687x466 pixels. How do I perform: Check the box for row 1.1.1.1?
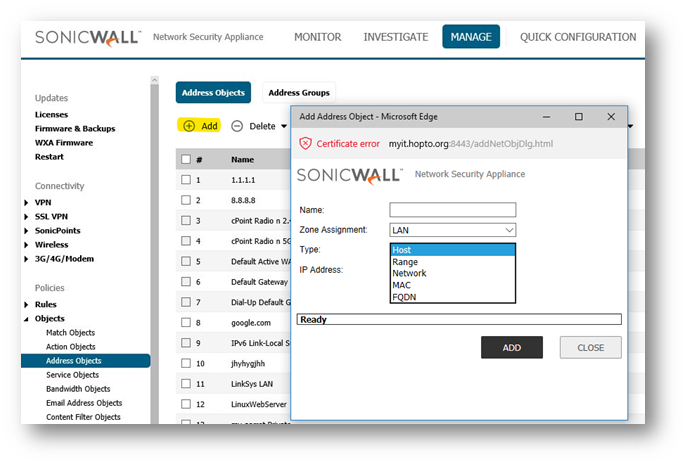186,180
